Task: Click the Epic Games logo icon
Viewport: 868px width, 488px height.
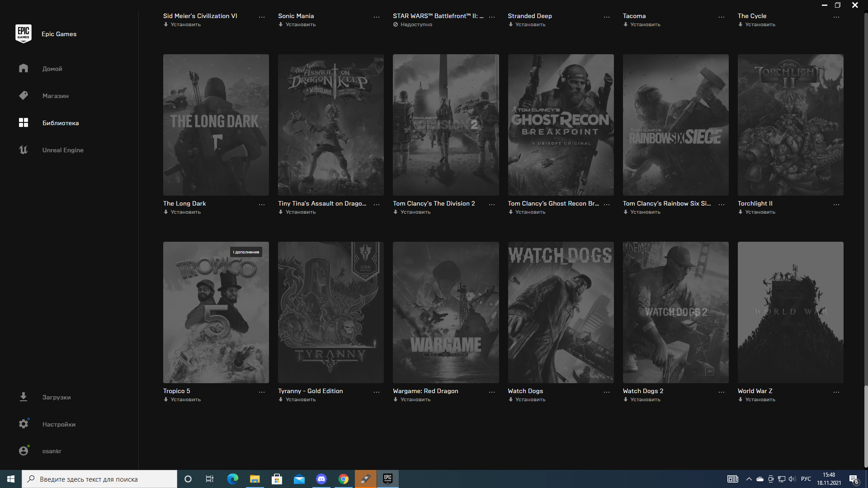Action: pos(23,34)
